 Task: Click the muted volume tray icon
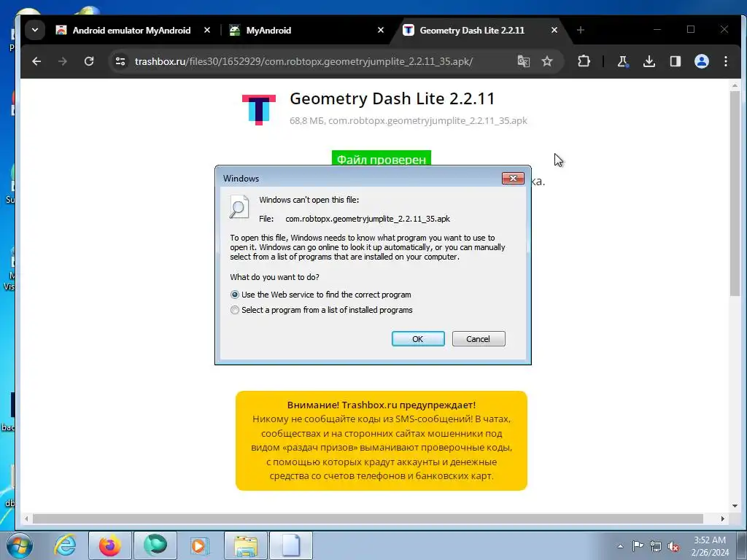tap(673, 546)
